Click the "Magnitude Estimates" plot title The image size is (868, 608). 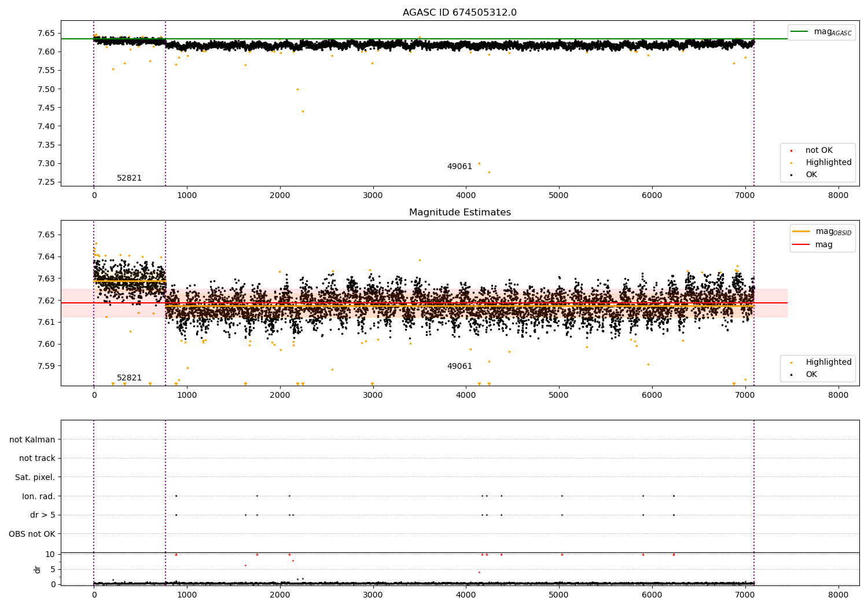(459, 213)
